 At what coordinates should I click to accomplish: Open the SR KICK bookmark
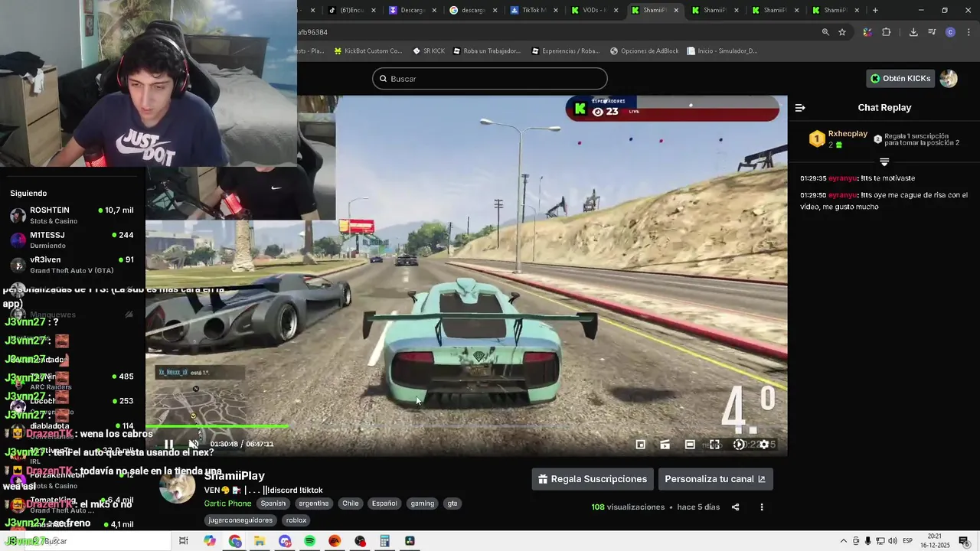pyautogui.click(x=429, y=51)
